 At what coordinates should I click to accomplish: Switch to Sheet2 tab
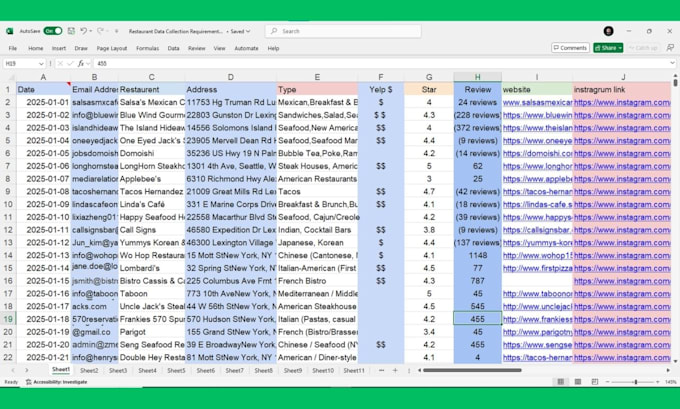[x=89, y=370]
